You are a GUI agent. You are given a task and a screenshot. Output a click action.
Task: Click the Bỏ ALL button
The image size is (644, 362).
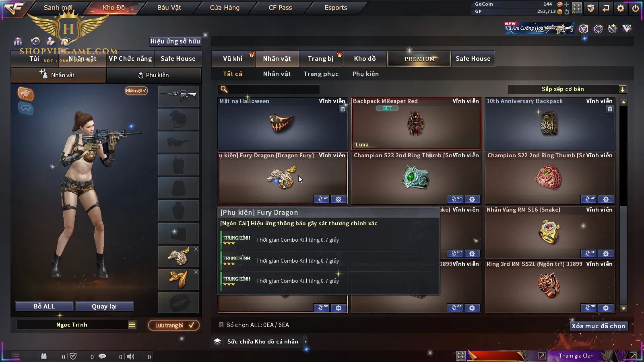point(44,306)
